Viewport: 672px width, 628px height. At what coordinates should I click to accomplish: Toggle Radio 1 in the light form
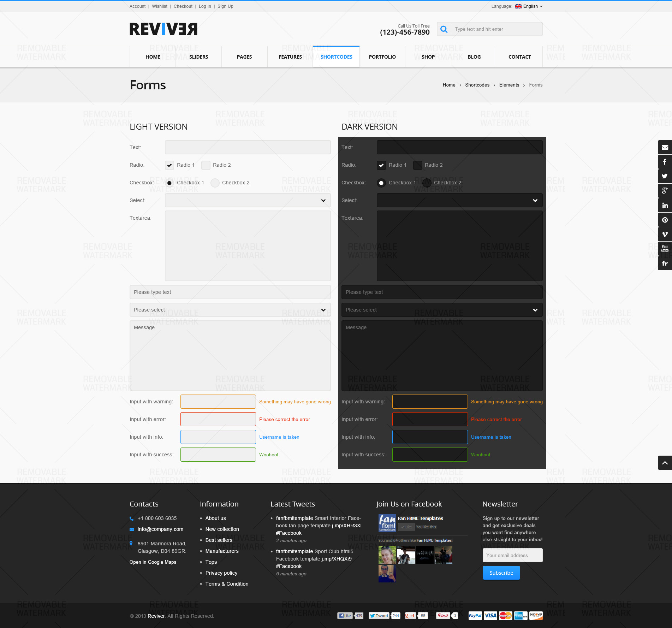(170, 165)
